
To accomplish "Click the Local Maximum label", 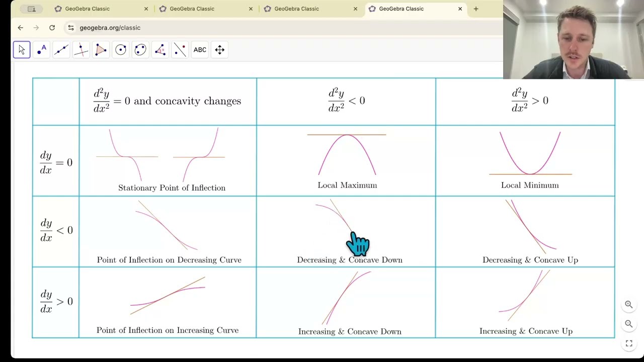I will 347,185.
